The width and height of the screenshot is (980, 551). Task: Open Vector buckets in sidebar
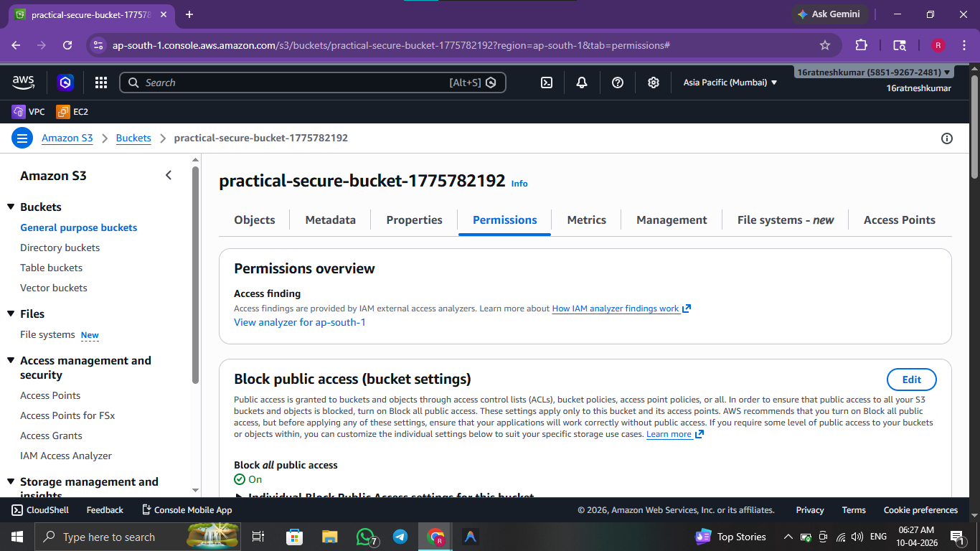coord(54,288)
